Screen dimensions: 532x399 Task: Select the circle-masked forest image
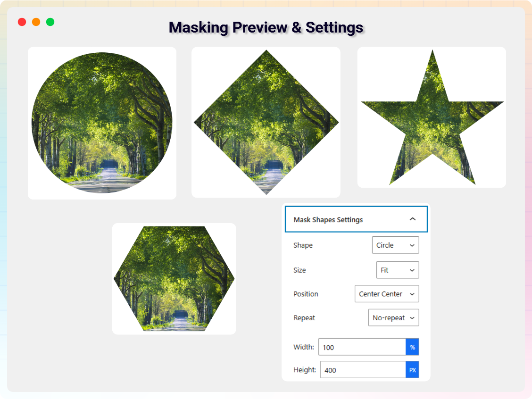[x=102, y=123]
